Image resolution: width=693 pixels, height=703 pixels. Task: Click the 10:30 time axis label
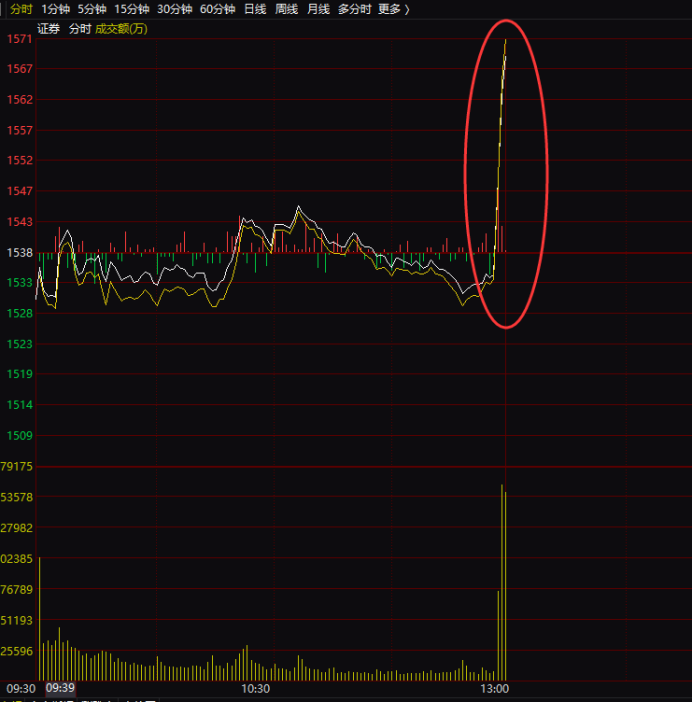click(x=256, y=689)
